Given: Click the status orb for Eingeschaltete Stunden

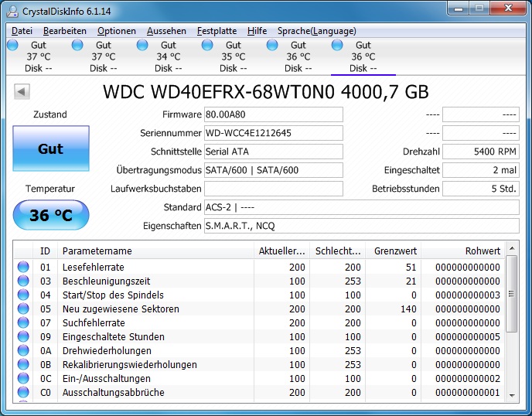Looking at the screenshot, I should [x=23, y=336].
